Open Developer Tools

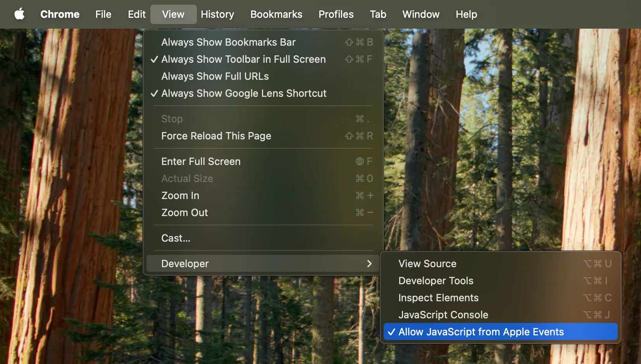click(436, 281)
